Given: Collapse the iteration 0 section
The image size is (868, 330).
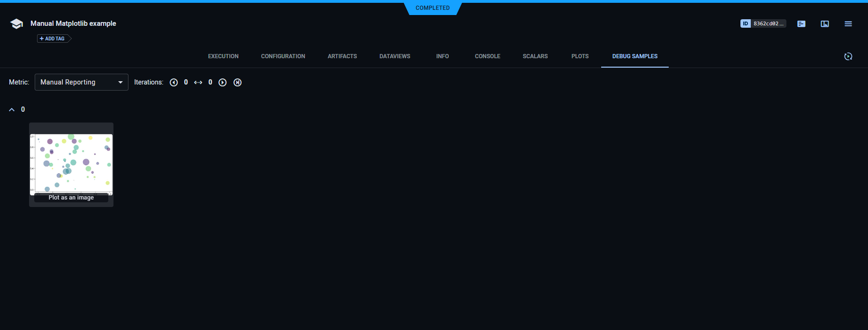Looking at the screenshot, I should coord(12,109).
